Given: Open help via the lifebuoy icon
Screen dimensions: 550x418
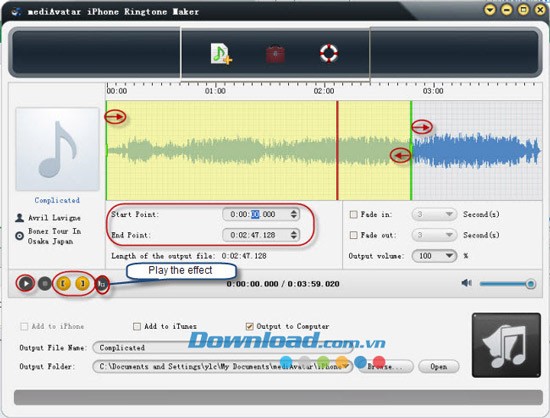Looking at the screenshot, I should 329,54.
